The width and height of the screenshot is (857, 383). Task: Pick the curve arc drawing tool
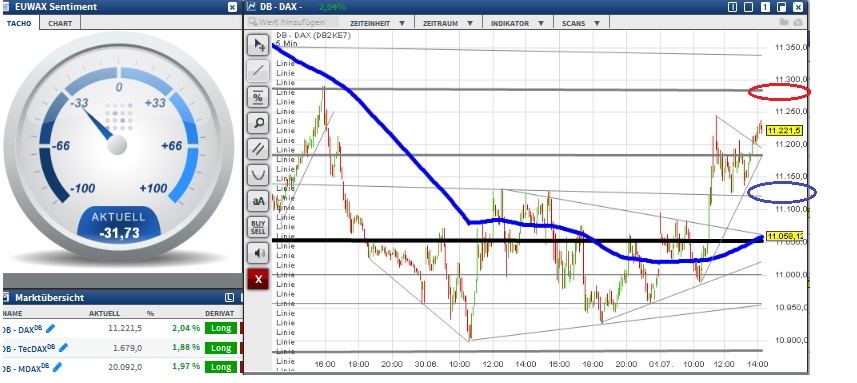pos(258,175)
